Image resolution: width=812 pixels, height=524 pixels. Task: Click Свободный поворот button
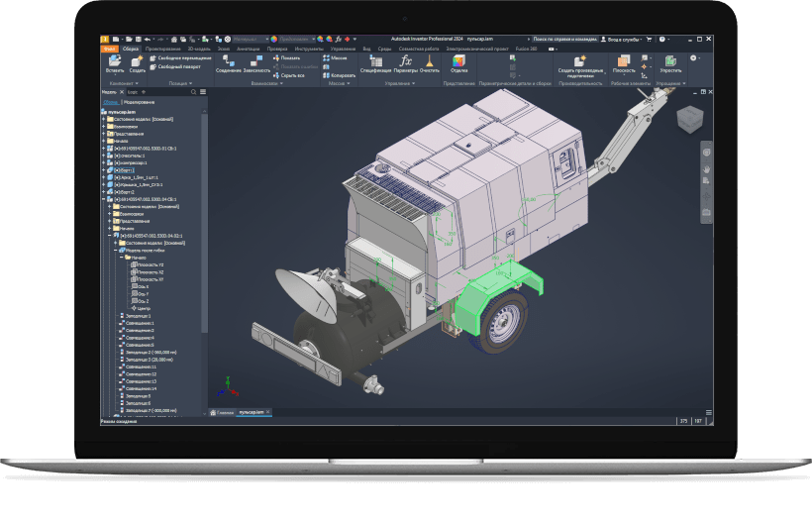coord(178,67)
